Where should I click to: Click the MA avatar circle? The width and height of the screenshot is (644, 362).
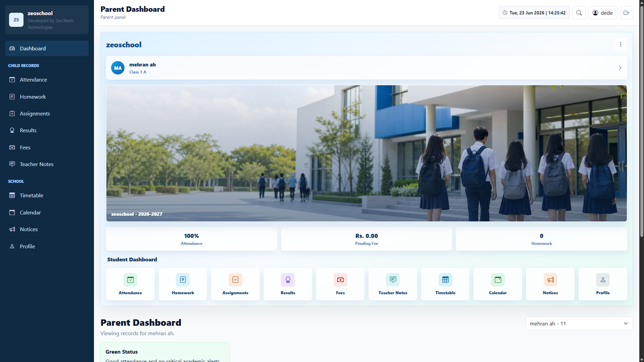point(118,68)
